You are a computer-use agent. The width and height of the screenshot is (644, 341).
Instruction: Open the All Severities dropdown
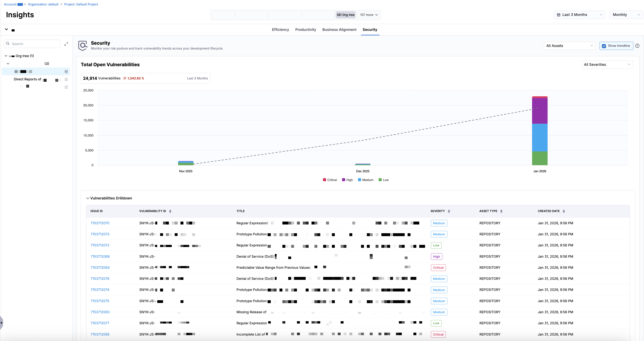tap(607, 64)
